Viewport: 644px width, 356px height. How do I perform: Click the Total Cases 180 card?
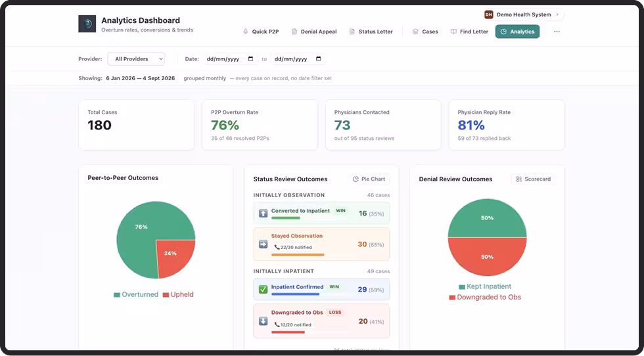click(137, 125)
